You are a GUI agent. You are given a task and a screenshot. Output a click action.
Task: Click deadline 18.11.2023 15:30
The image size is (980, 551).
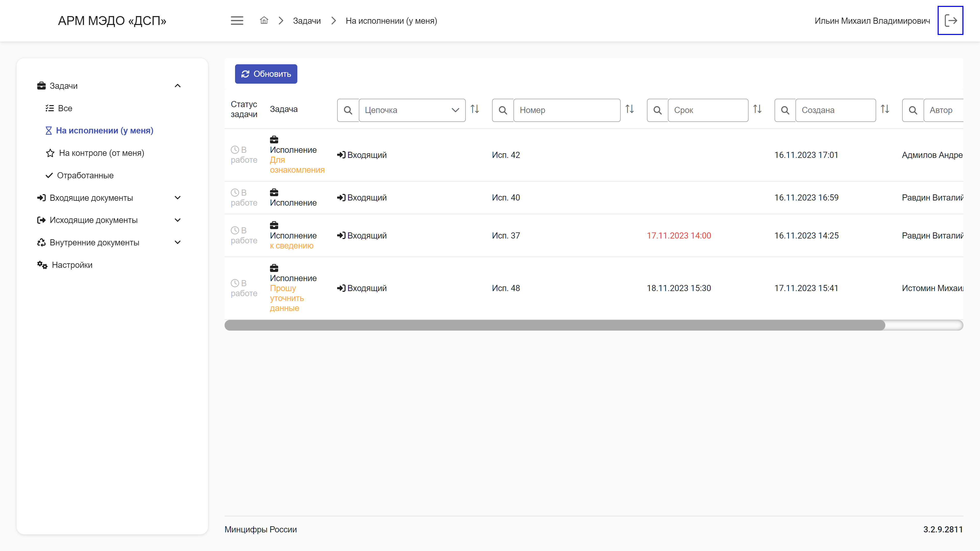679,288
